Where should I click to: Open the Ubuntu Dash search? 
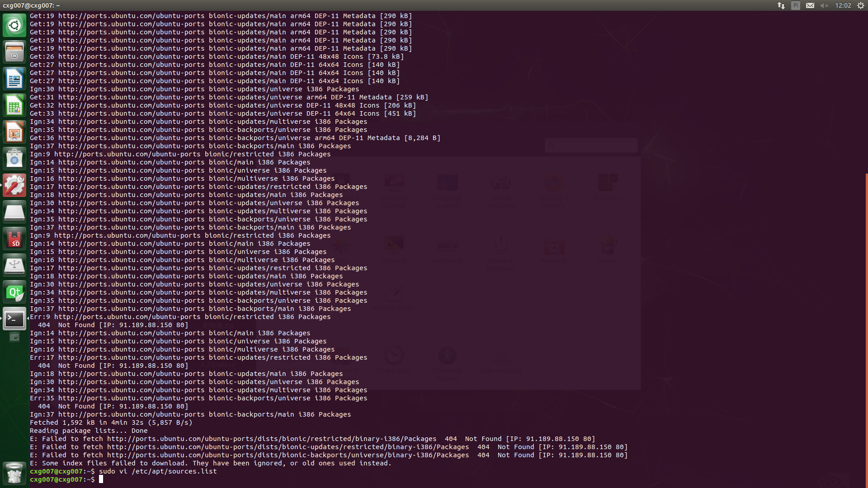(x=14, y=25)
